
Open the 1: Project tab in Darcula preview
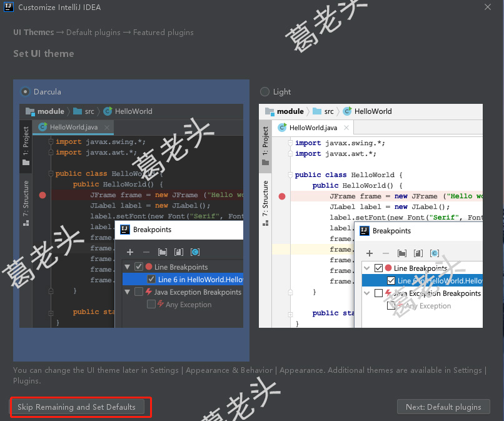click(x=26, y=145)
